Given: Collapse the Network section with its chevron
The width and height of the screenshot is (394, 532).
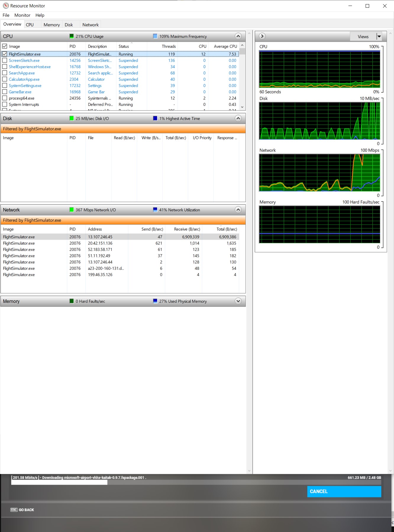Looking at the screenshot, I should point(238,210).
